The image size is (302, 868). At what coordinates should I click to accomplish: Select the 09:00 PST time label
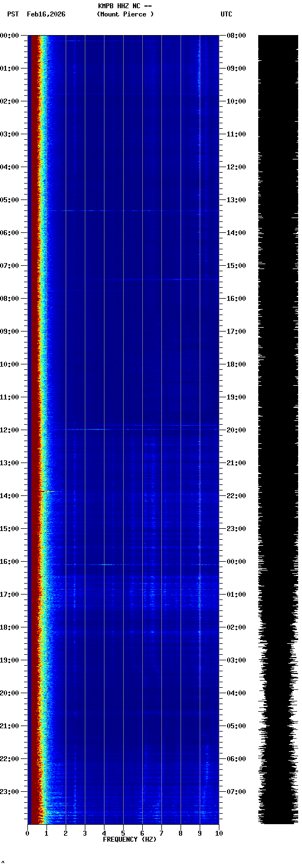[x=10, y=332]
